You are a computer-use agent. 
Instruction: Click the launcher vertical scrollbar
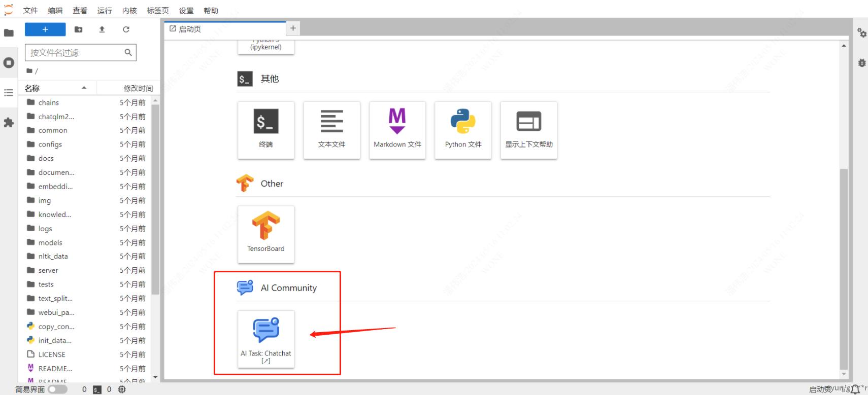point(844,269)
